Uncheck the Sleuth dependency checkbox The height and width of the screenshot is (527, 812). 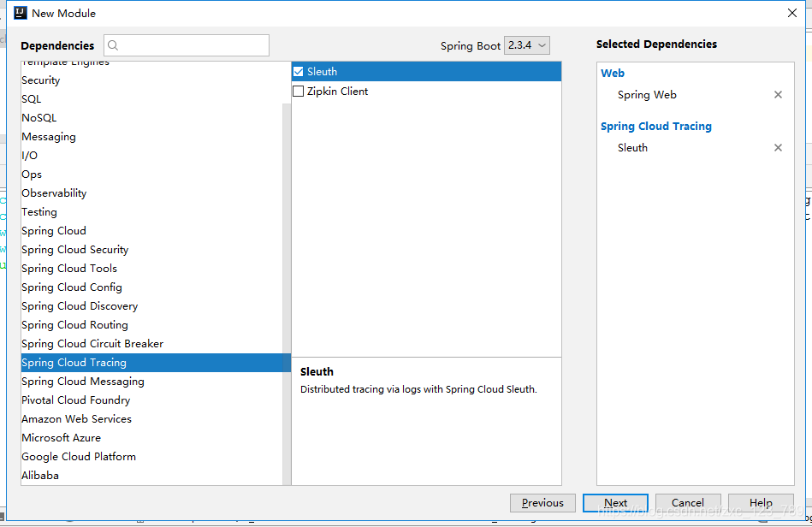point(299,72)
